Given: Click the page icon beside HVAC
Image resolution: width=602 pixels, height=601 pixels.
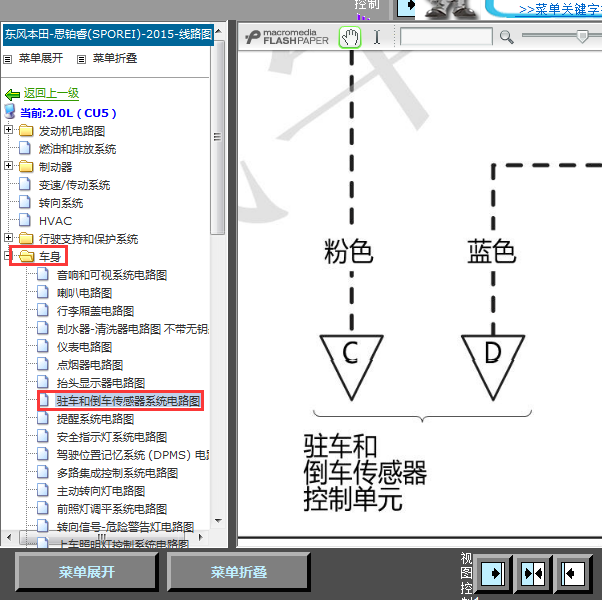Looking at the screenshot, I should point(25,220).
